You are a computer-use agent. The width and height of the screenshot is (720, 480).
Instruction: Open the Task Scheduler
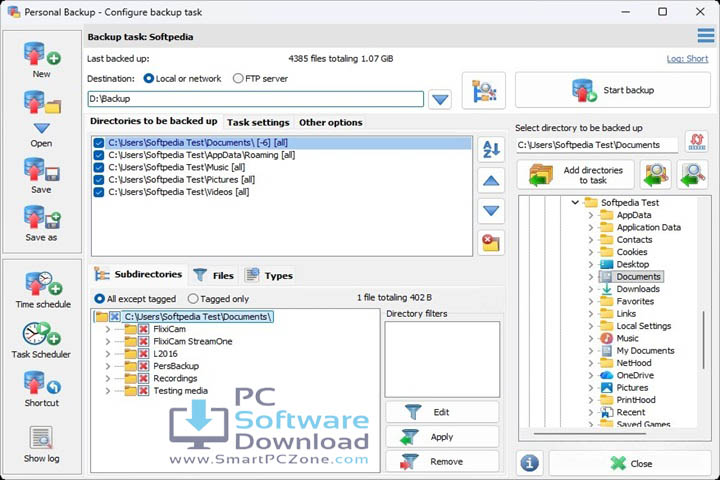pos(41,340)
